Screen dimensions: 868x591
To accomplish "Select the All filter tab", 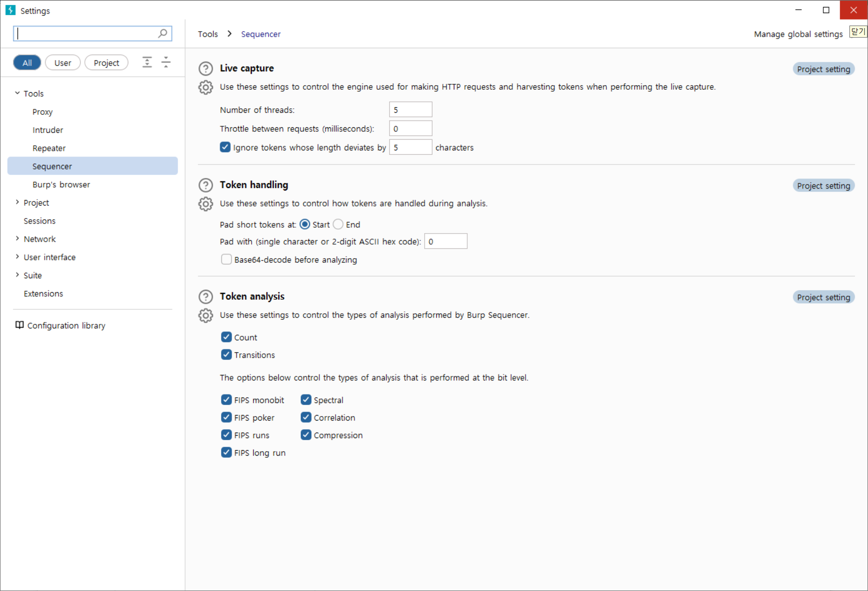I will (27, 63).
